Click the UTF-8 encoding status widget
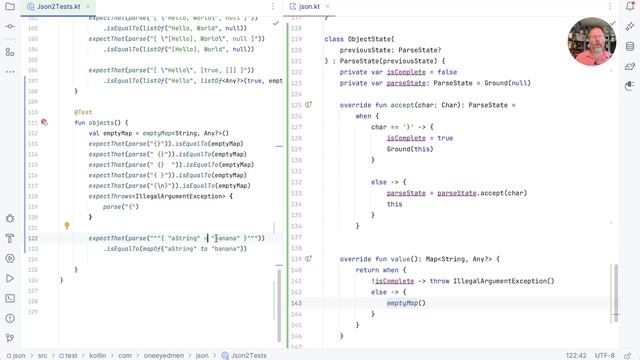The height and width of the screenshot is (360, 640). coord(604,356)
